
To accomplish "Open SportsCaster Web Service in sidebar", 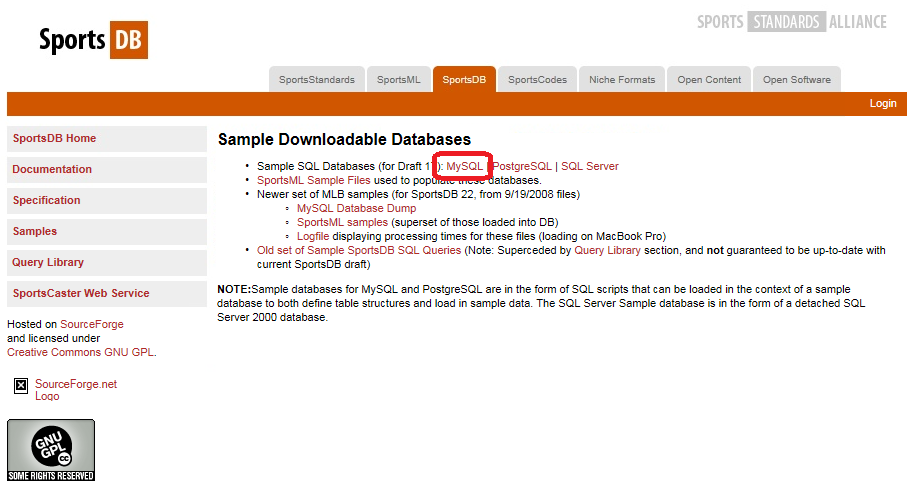I will point(107,293).
